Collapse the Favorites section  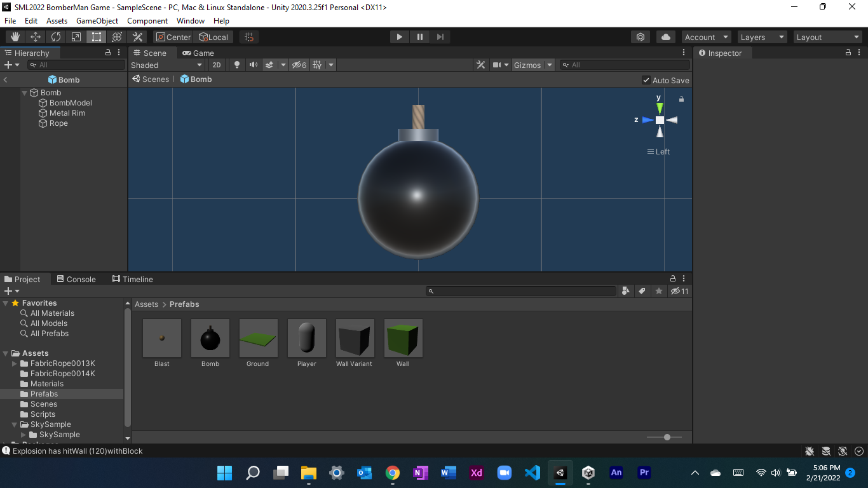[x=6, y=303]
